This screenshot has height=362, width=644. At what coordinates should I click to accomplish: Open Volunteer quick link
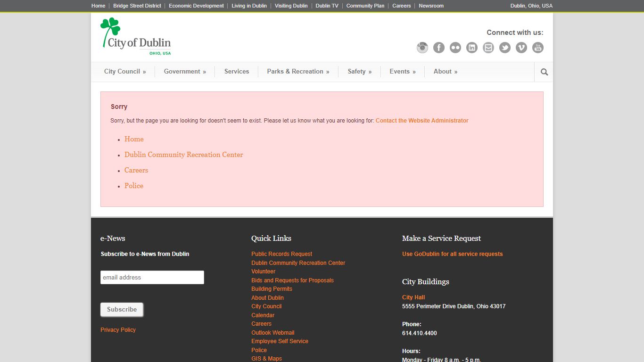click(263, 271)
